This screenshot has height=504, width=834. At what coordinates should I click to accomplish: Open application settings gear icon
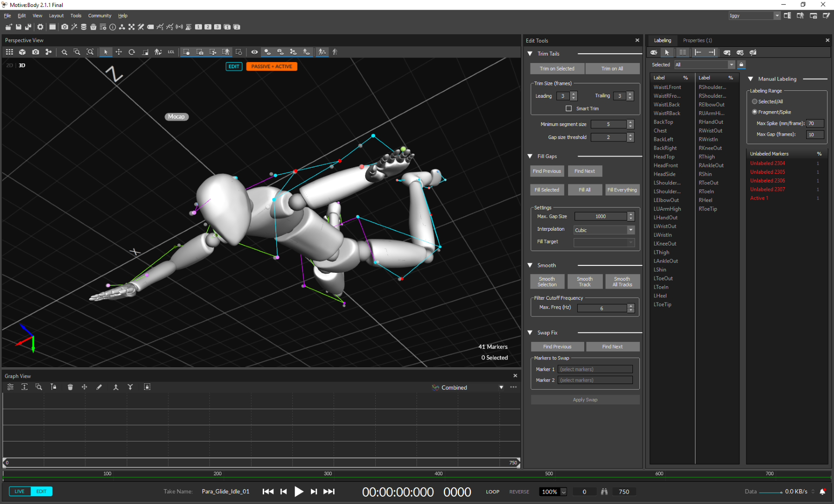40,27
